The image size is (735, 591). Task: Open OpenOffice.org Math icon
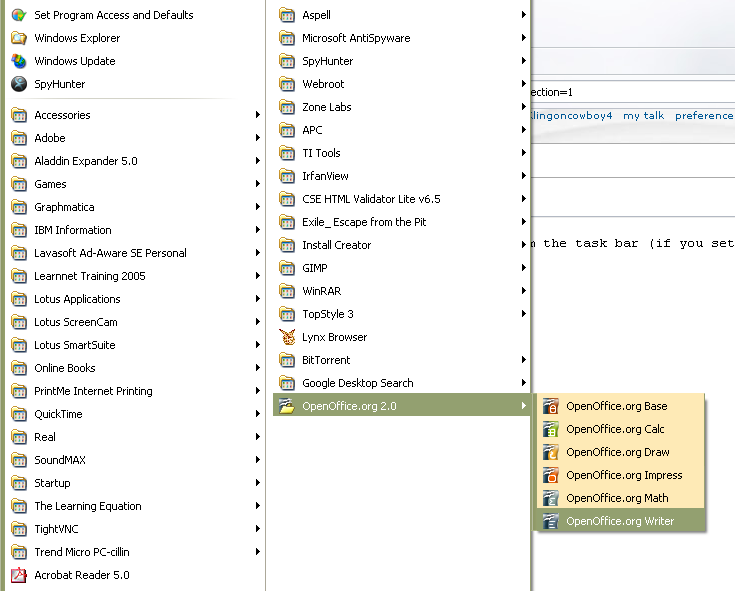(x=550, y=498)
